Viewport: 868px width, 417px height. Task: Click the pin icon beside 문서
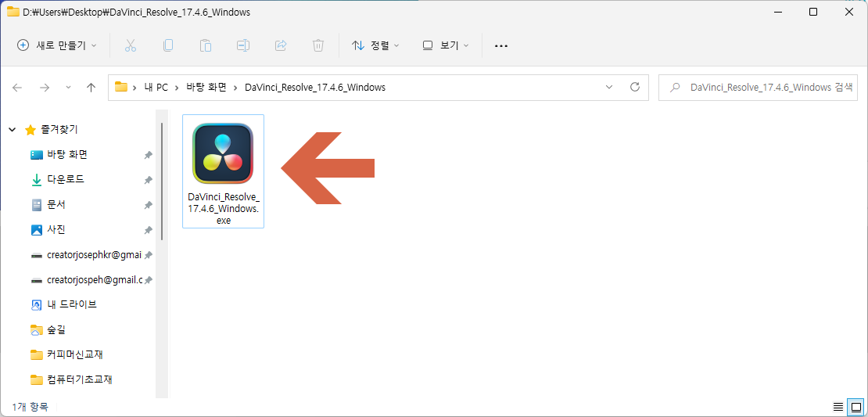pyautogui.click(x=149, y=205)
